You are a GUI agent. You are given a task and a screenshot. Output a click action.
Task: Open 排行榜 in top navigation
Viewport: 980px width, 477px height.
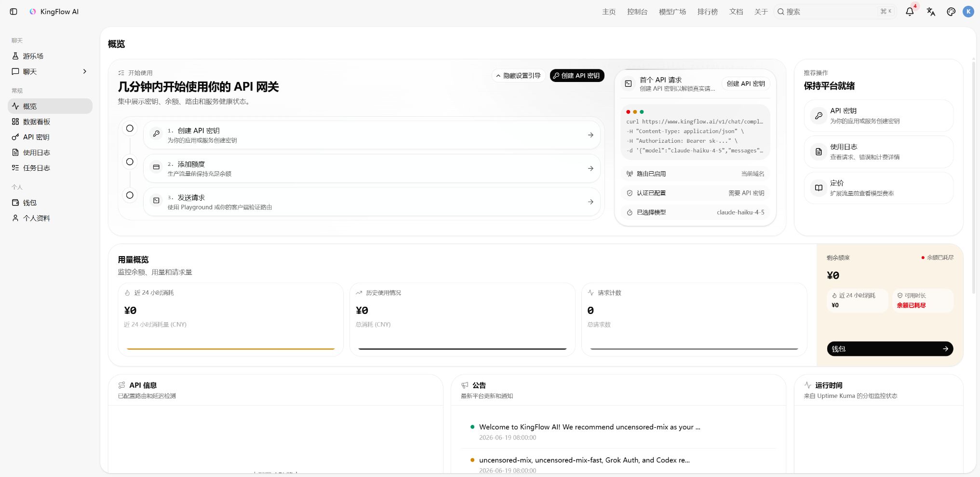point(708,12)
